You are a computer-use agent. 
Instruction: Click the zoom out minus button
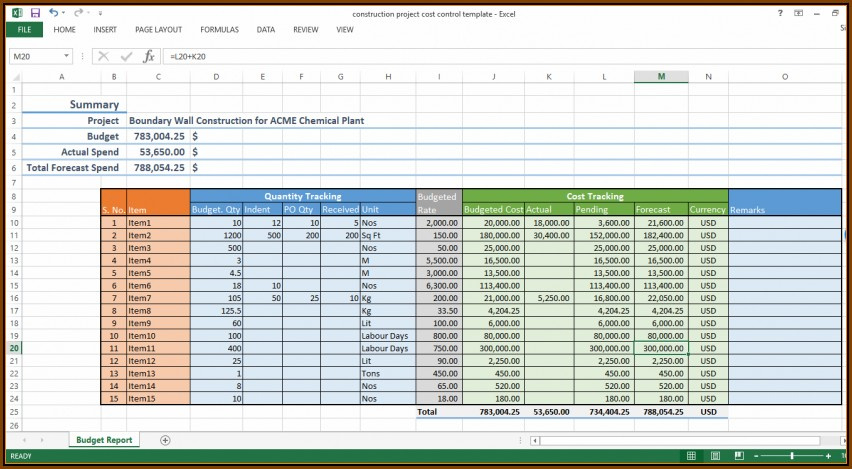click(x=756, y=456)
